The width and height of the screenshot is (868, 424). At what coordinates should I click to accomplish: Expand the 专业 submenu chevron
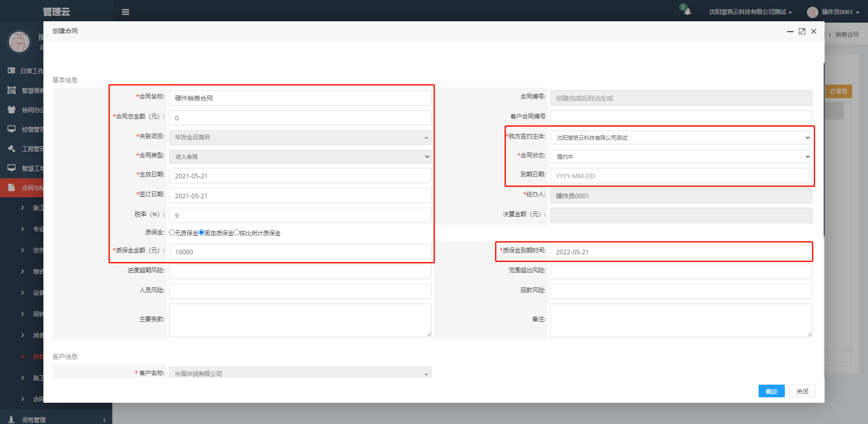(23, 229)
